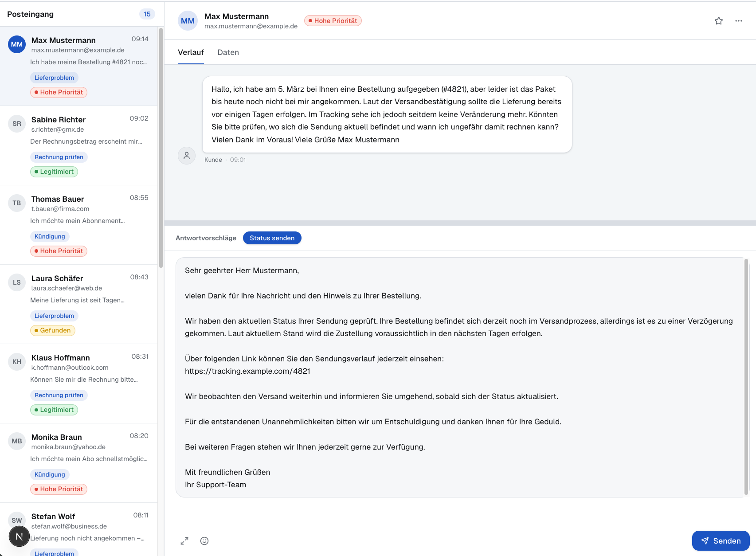Image resolution: width=756 pixels, height=556 pixels.
Task: Expand Laura Schäfer's Lieferproblem conversation
Action: pos(80,304)
